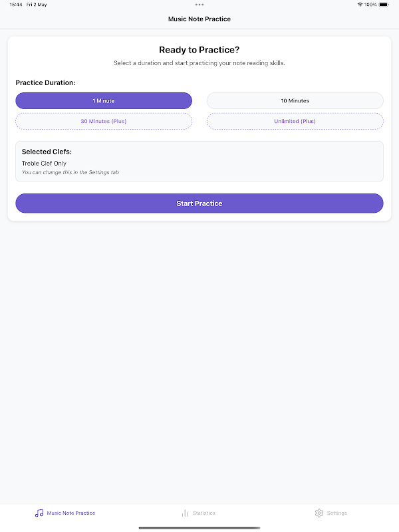
Task: Tap the Ready to Practice? heading
Action: click(x=199, y=50)
